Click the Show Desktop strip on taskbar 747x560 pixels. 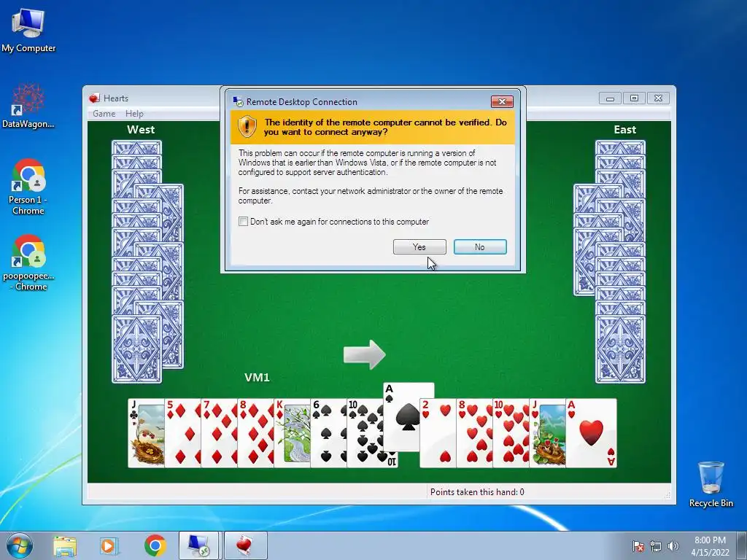(743, 545)
